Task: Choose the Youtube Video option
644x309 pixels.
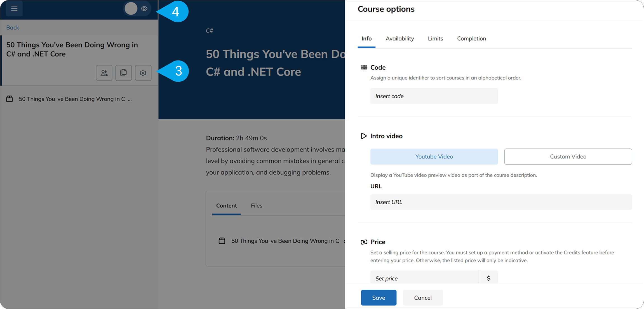Action: tap(434, 156)
